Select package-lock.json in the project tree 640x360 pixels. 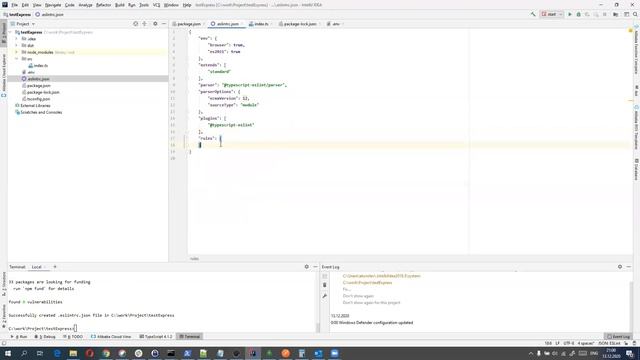click(x=40, y=92)
